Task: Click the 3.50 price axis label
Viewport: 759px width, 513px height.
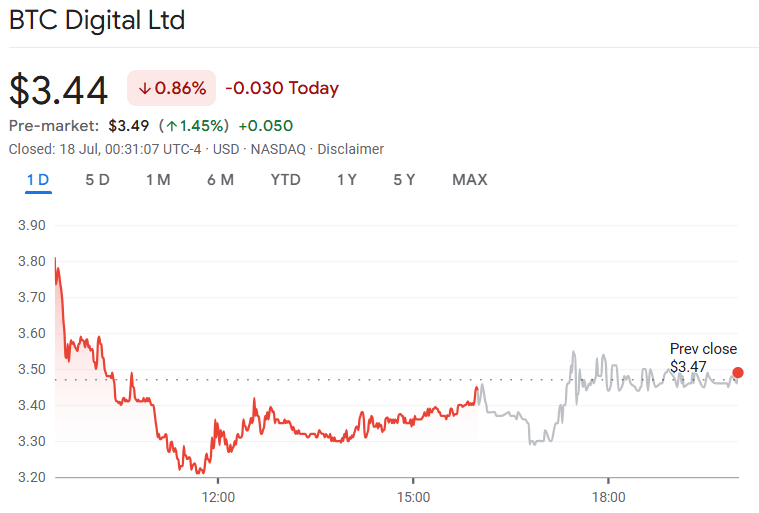Action: pyautogui.click(x=31, y=369)
